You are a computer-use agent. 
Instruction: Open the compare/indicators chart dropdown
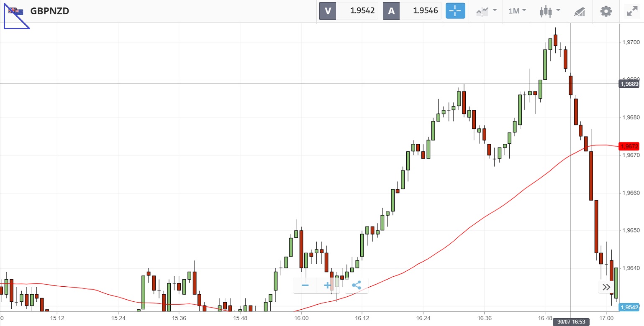[486, 11]
